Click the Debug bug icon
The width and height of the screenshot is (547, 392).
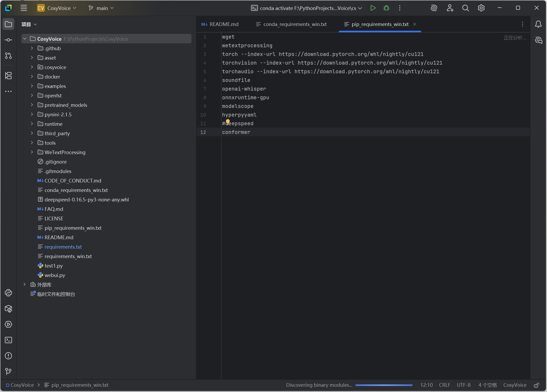point(386,8)
